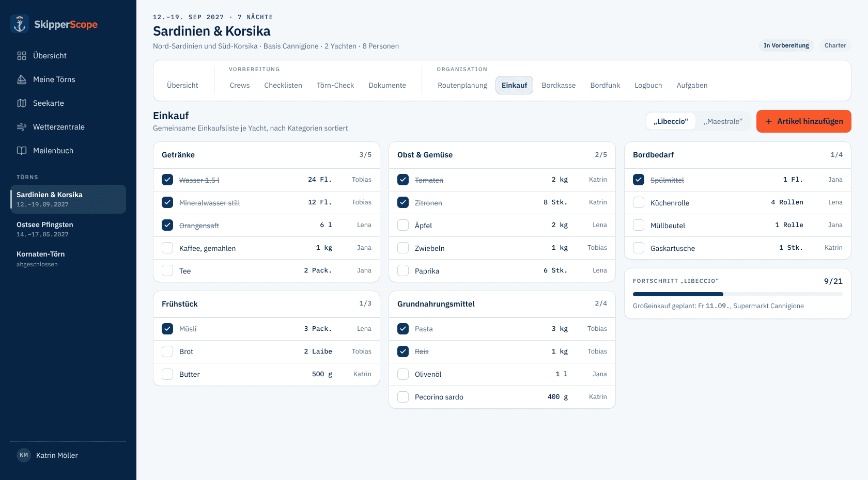
Task: Click the Seekarte map icon
Action: 22,103
